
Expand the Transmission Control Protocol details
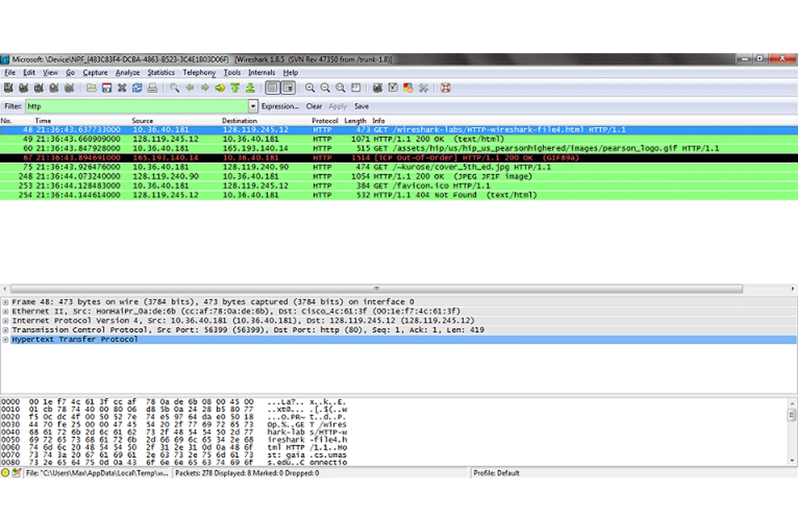click(5, 330)
